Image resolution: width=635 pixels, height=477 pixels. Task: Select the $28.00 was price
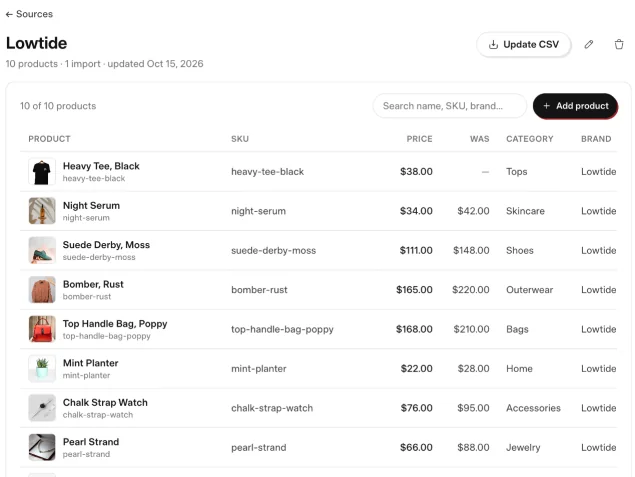pos(473,368)
